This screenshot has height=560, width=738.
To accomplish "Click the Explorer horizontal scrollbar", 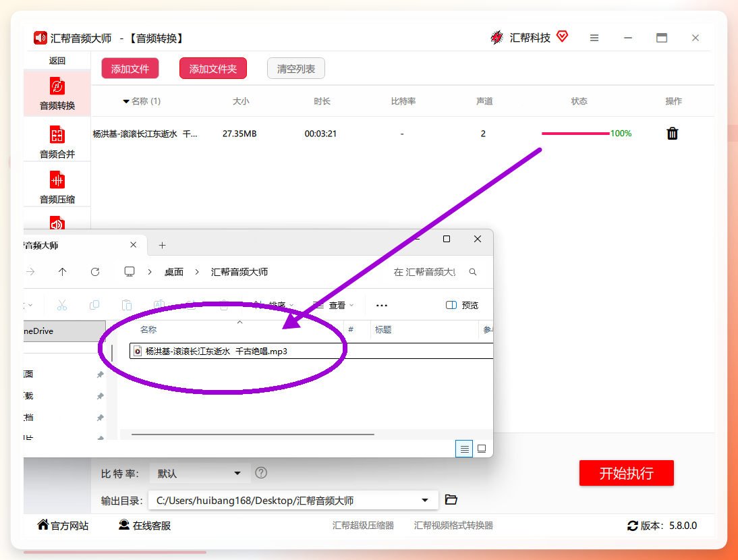I will [x=253, y=435].
